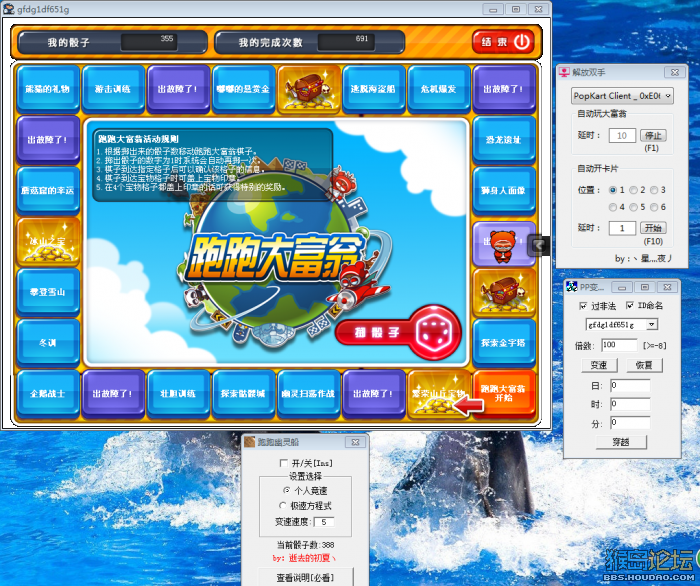Toggle the ID命名 checkbox

[629, 305]
